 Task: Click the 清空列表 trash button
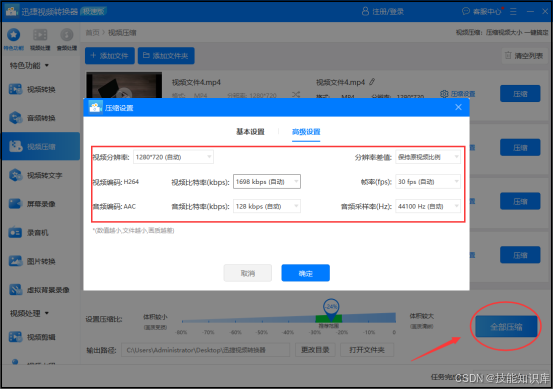pos(524,56)
